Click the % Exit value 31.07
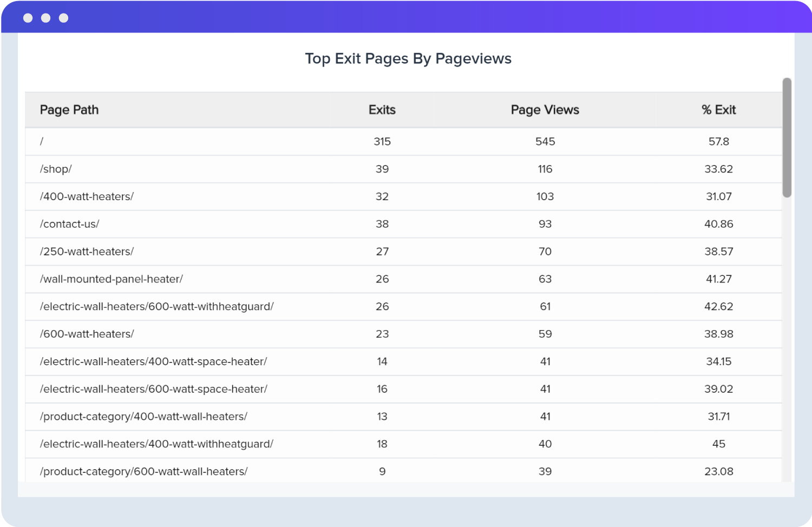This screenshot has width=812, height=527. click(x=719, y=196)
